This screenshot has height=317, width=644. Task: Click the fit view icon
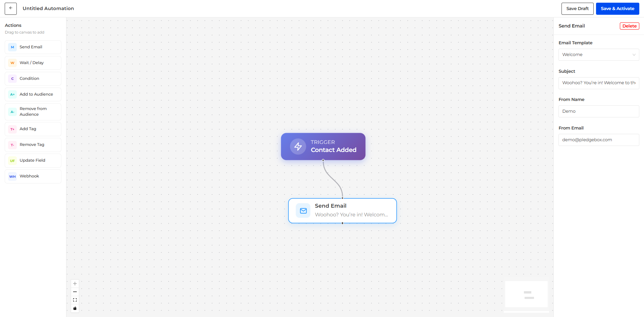(x=75, y=300)
